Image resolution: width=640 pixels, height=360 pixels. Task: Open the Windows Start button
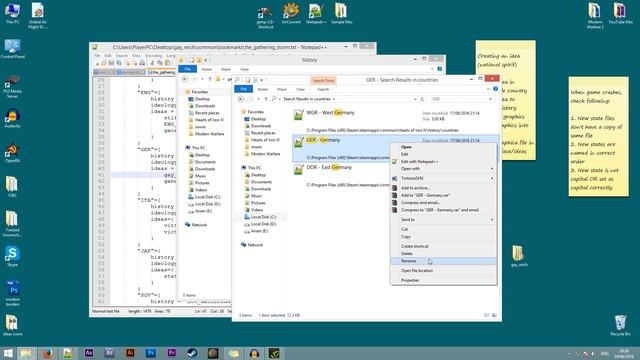click(8, 353)
